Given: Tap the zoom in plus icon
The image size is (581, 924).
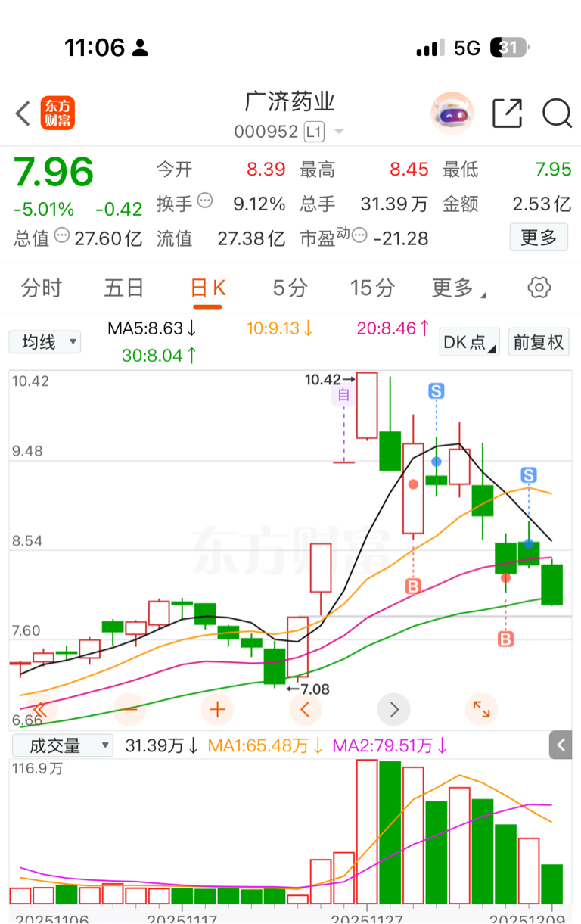Looking at the screenshot, I should point(218,710).
